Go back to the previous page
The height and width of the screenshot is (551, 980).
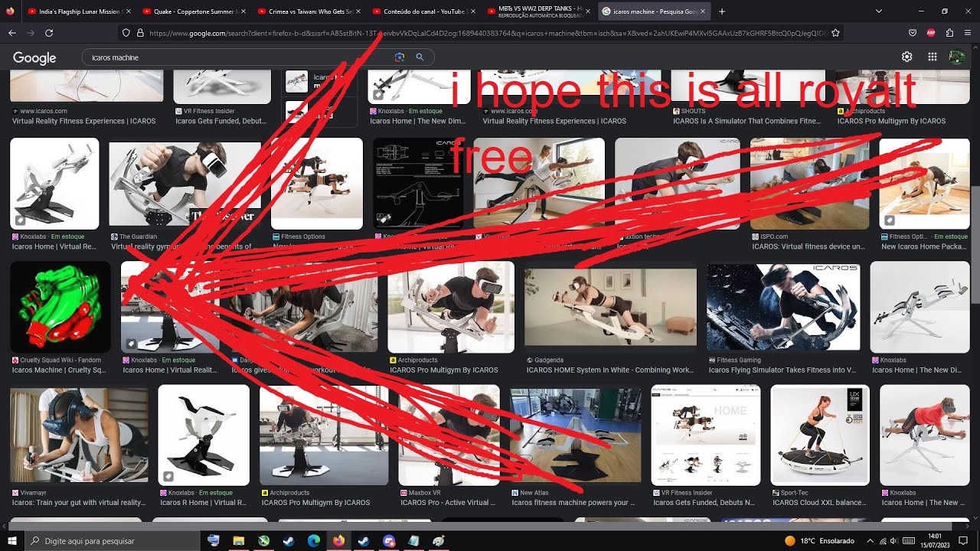(12, 33)
